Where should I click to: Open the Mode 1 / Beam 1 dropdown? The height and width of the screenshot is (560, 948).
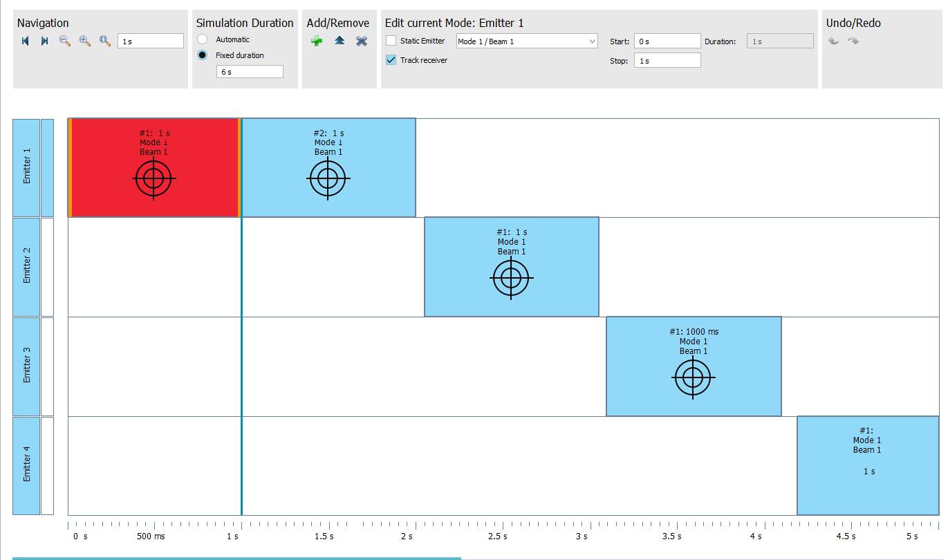pos(526,41)
